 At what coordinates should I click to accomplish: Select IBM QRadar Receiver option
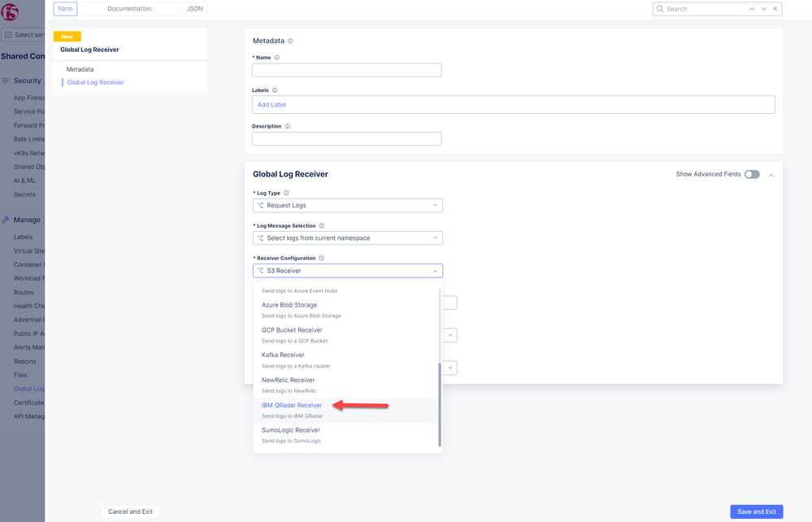coord(292,405)
